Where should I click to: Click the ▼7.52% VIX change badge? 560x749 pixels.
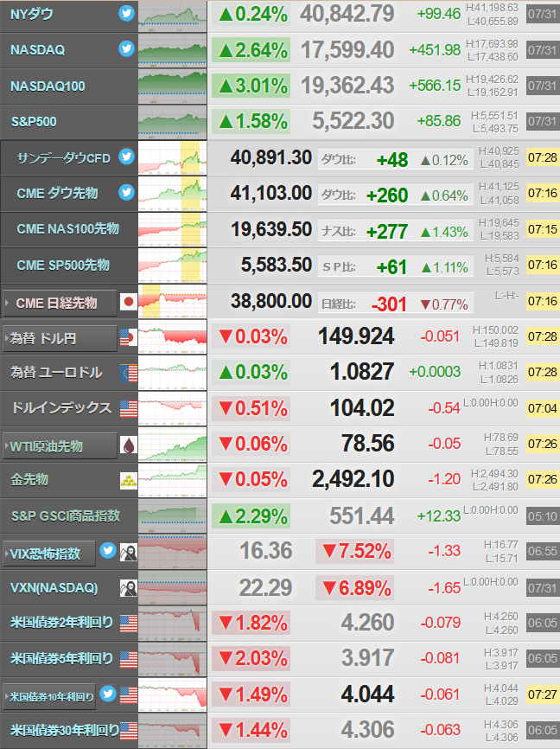pyautogui.click(x=354, y=552)
